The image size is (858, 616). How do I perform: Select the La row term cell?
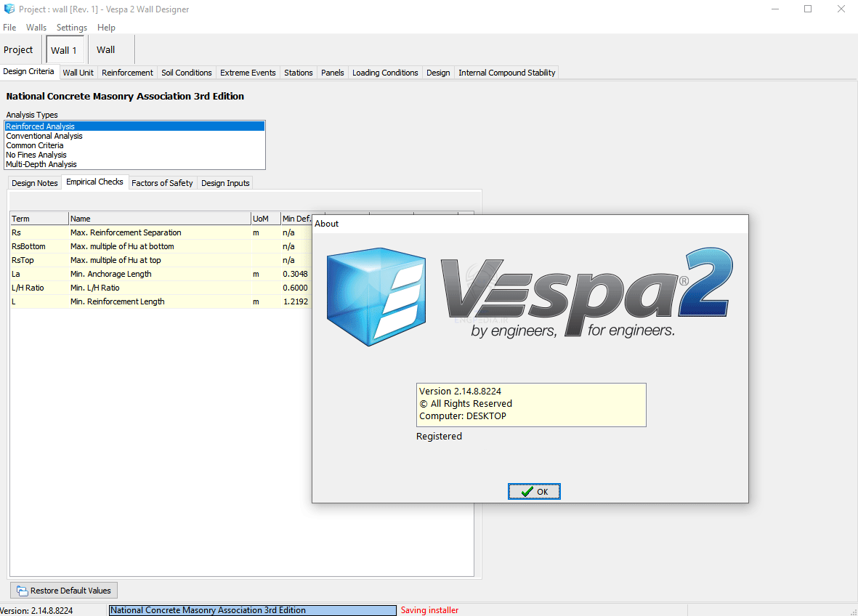click(x=39, y=274)
